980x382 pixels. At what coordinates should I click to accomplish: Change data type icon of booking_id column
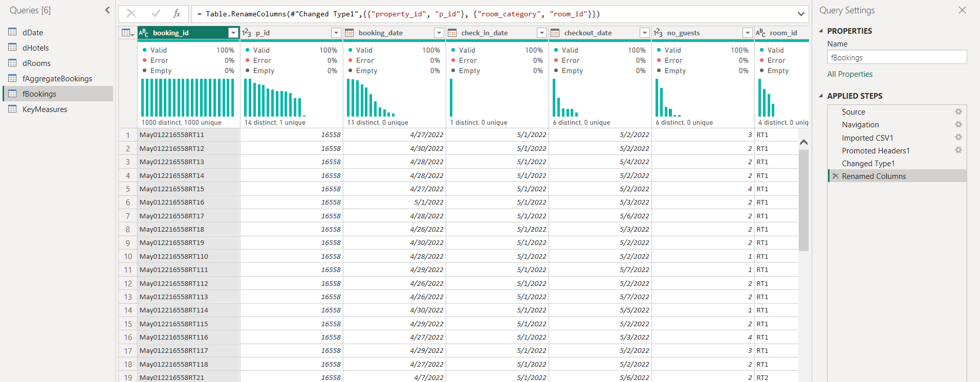(x=144, y=33)
